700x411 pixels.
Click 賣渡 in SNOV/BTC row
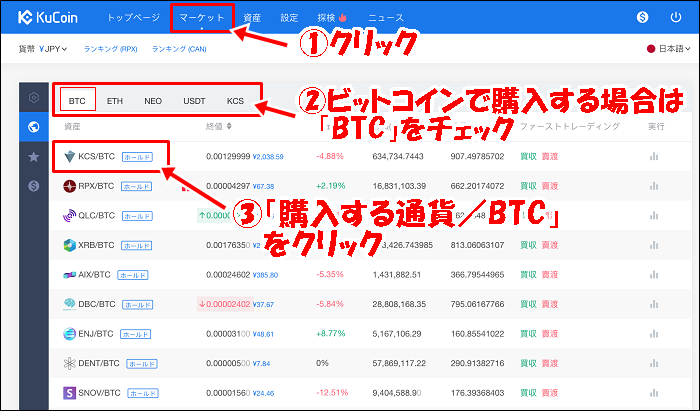(x=550, y=393)
